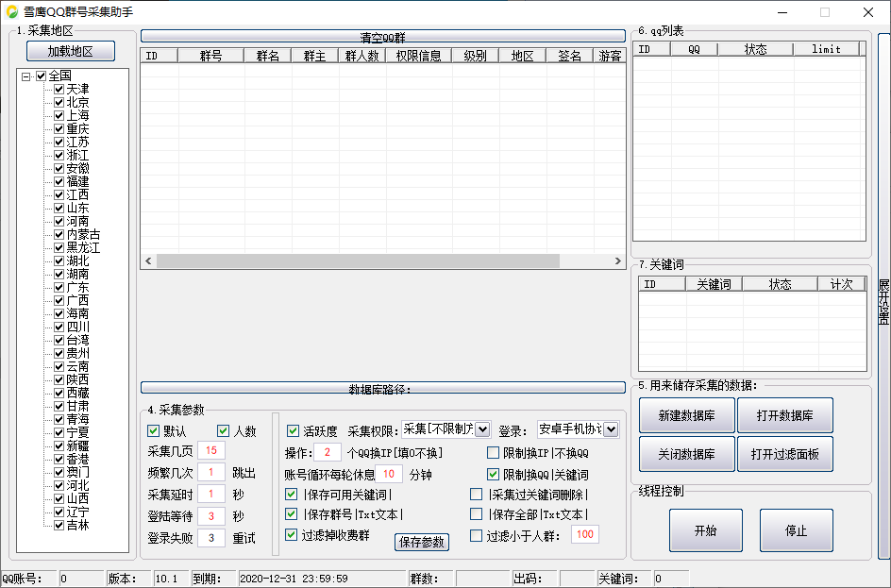Viewport: 891px width, 588px height.
Task: Click the 保存参数 button
Action: click(x=422, y=542)
